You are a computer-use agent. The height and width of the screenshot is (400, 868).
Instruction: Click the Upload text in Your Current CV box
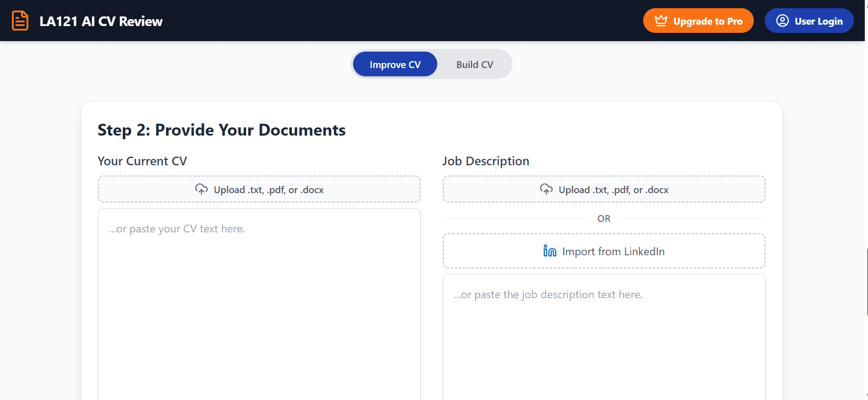[x=268, y=190]
